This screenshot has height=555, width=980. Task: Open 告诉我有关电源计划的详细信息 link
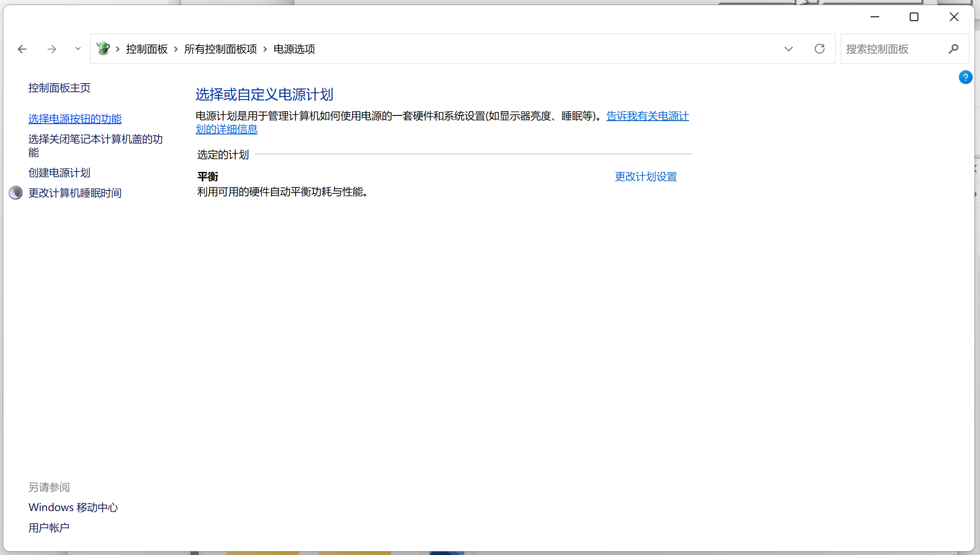pos(647,116)
